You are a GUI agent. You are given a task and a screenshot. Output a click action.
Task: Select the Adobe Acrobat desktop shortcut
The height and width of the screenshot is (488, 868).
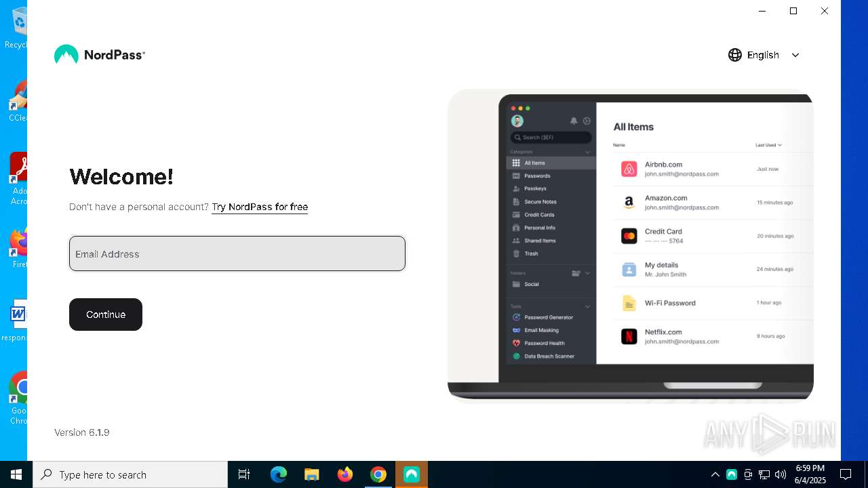[x=18, y=179]
